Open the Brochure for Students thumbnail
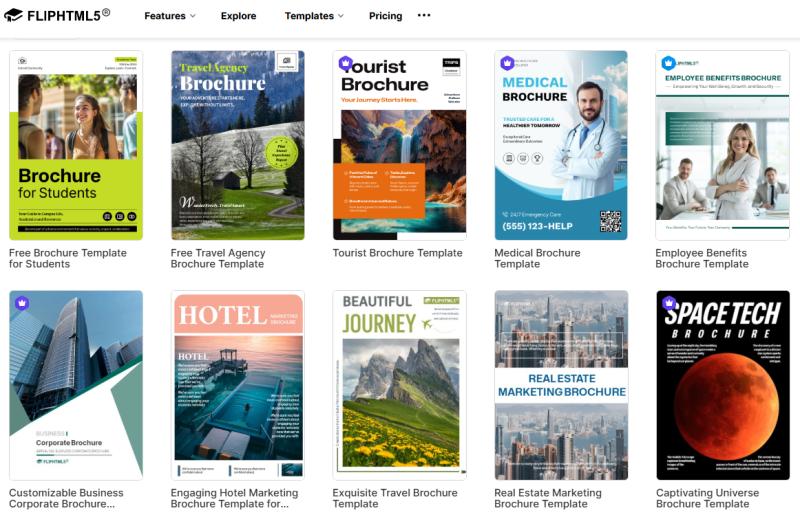This screenshot has height=517, width=800. point(76,145)
